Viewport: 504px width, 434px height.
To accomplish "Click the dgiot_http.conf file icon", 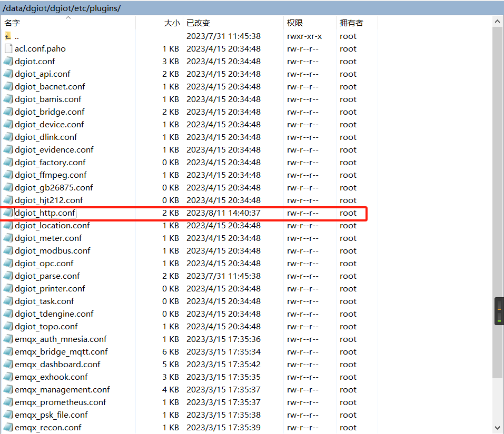I will coord(8,213).
